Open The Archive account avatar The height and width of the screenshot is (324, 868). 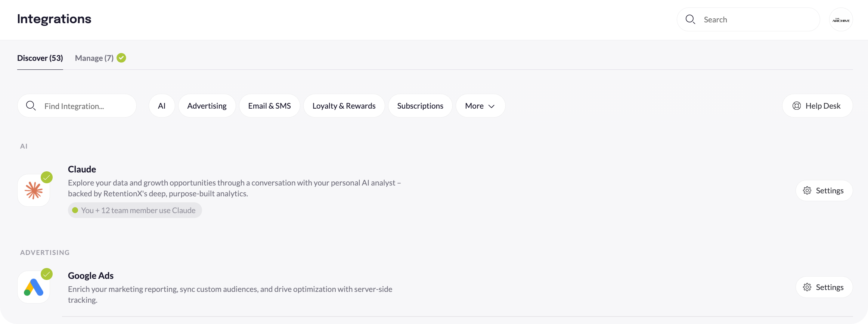(x=841, y=20)
